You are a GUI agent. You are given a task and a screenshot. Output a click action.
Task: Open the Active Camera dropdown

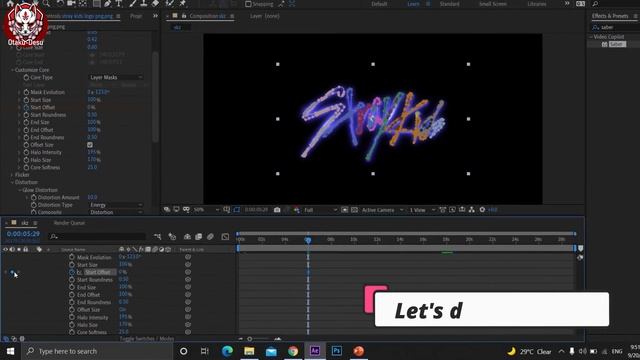tap(382, 210)
